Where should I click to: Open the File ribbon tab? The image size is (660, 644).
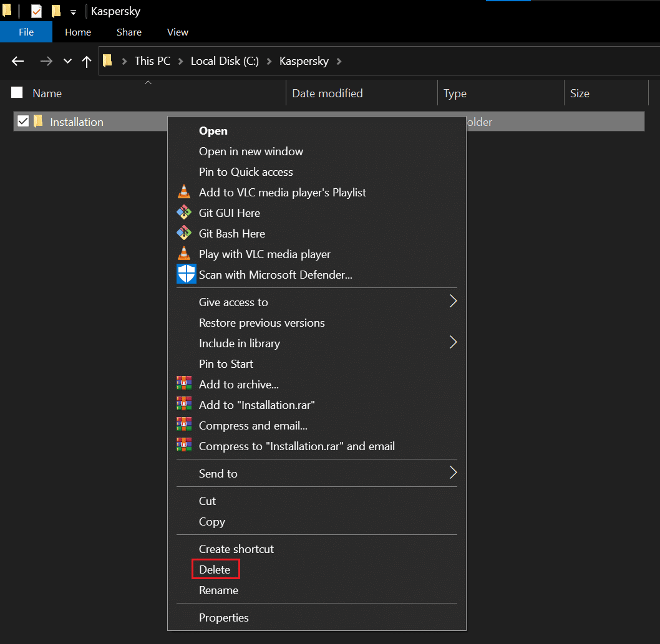coord(26,32)
